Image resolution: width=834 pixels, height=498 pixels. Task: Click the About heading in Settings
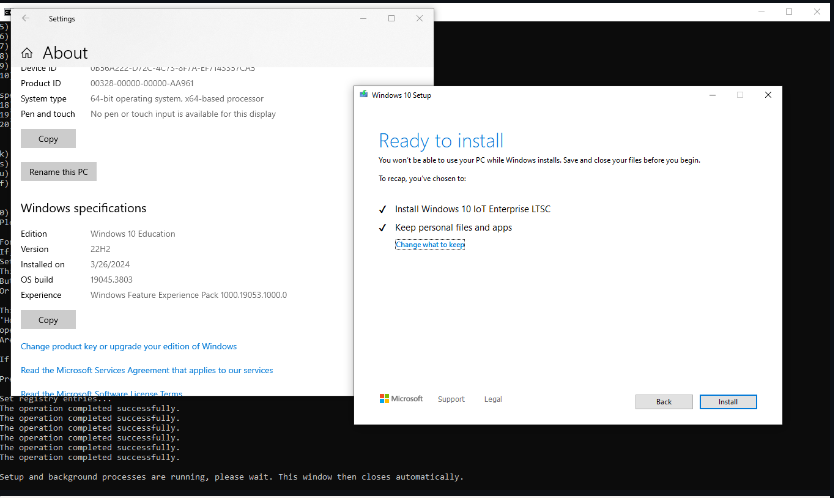coord(65,53)
